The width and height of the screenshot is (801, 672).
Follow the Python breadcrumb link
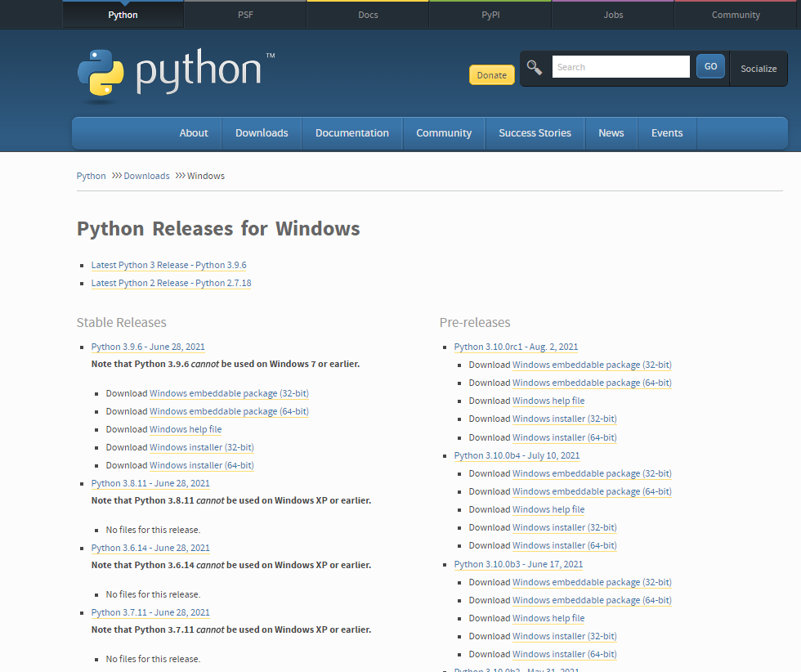coord(91,176)
